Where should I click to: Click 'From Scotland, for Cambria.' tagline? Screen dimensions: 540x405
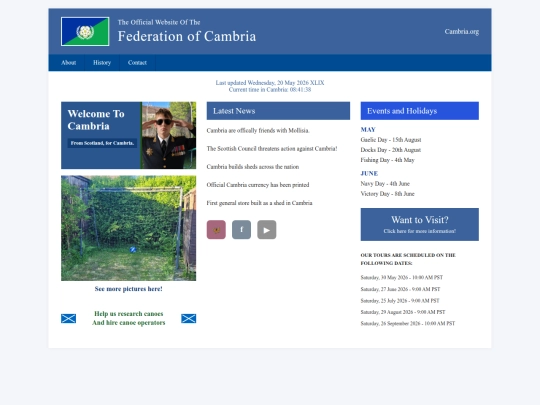tap(102, 143)
